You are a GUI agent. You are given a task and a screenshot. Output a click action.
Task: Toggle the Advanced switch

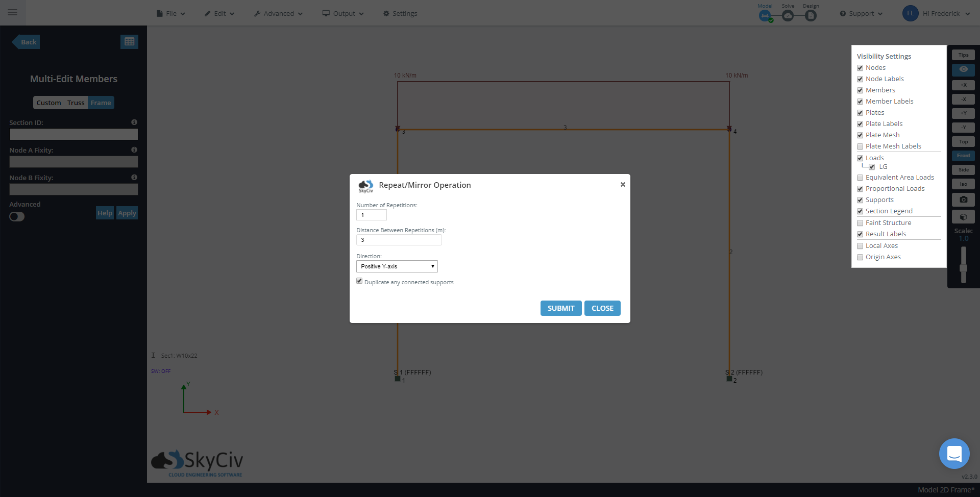(x=17, y=217)
